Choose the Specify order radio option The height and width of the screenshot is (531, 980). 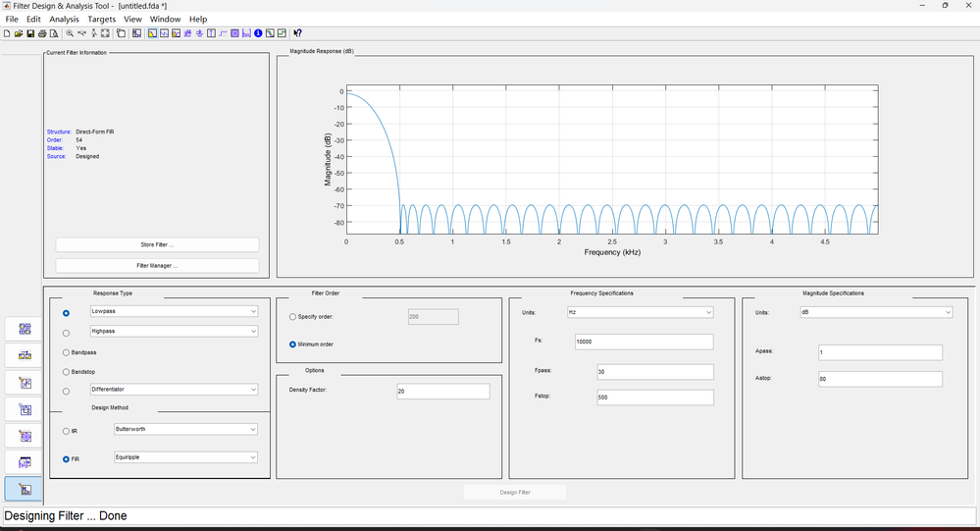293,317
